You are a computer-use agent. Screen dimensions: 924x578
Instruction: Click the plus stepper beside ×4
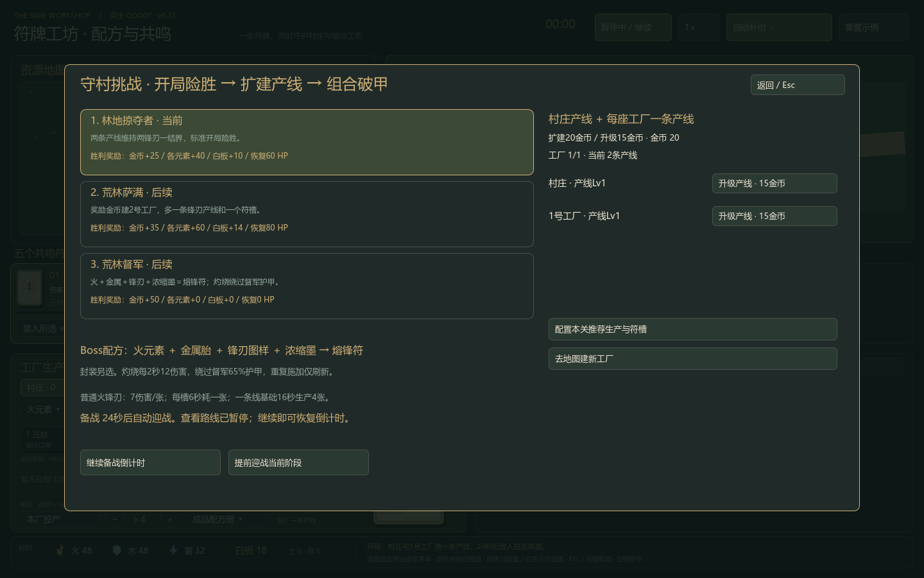coord(169,519)
